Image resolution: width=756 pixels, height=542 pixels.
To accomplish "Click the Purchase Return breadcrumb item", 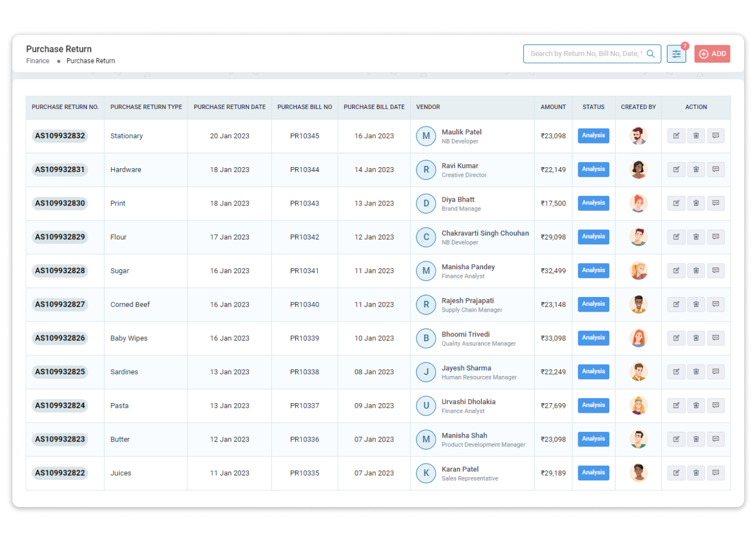I will tap(90, 61).
